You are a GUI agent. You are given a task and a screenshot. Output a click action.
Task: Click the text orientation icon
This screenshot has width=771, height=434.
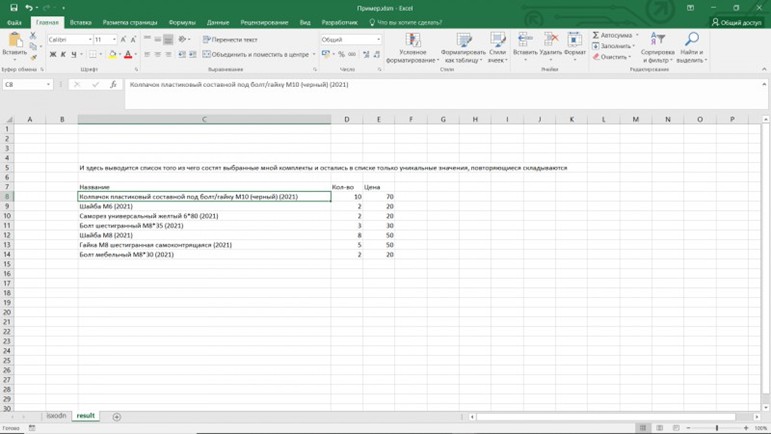coord(182,39)
